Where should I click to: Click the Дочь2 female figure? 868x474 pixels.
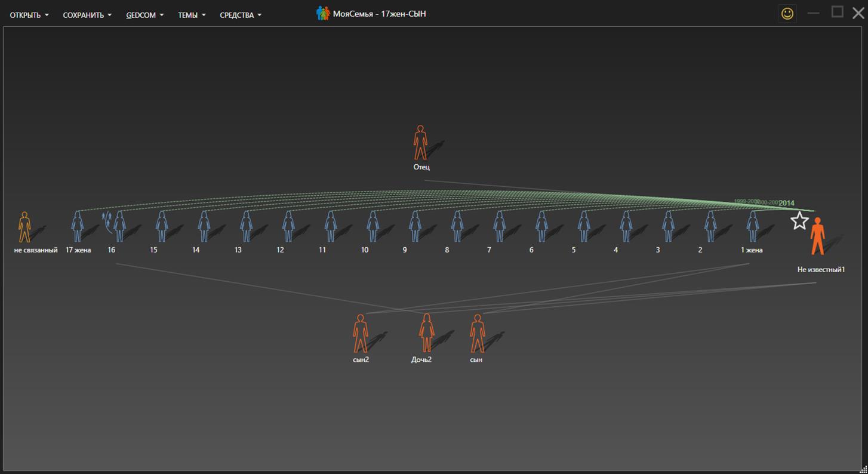(x=426, y=333)
